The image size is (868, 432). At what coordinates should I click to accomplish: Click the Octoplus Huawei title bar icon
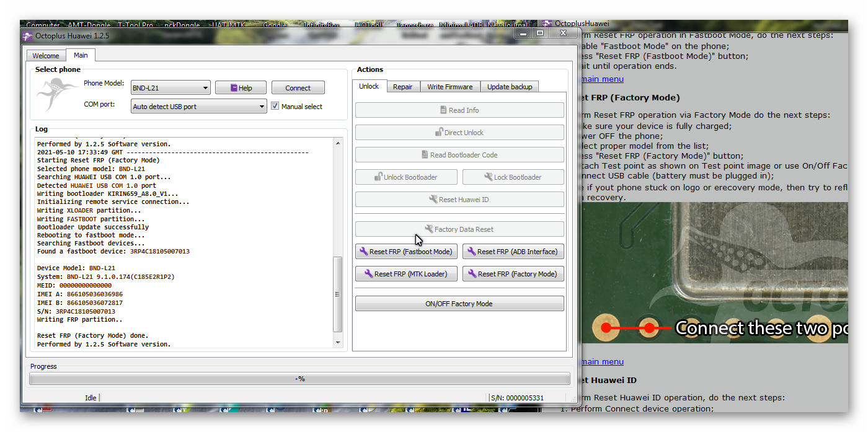pyautogui.click(x=28, y=36)
